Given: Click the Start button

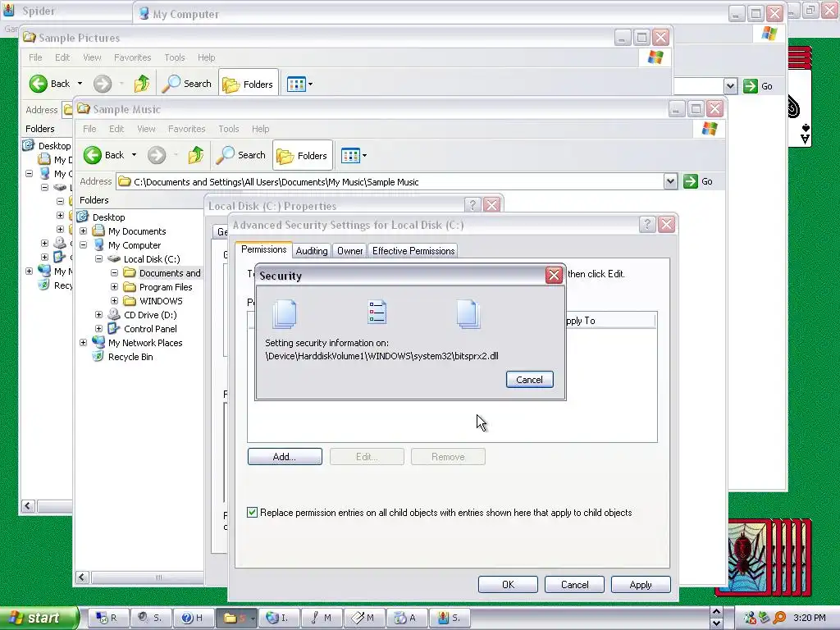Looking at the screenshot, I should pyautogui.click(x=39, y=619).
